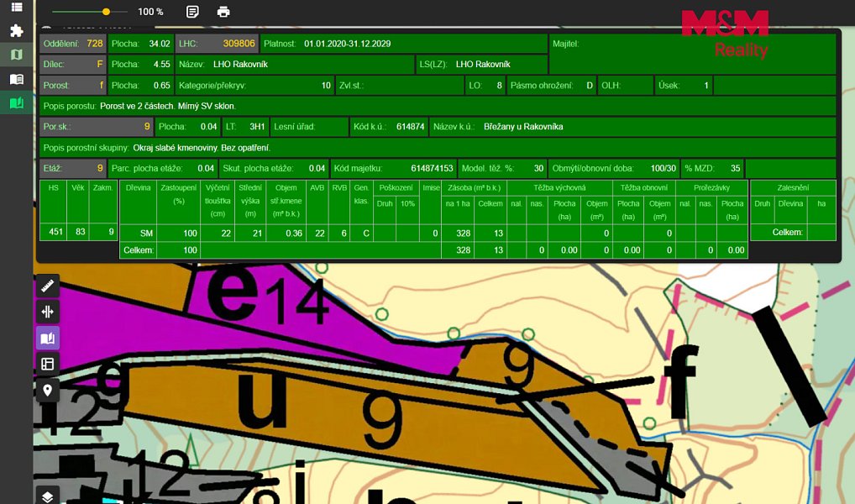This screenshot has height=504, width=855.
Task: Open the table layout panel tool
Action: 47,364
